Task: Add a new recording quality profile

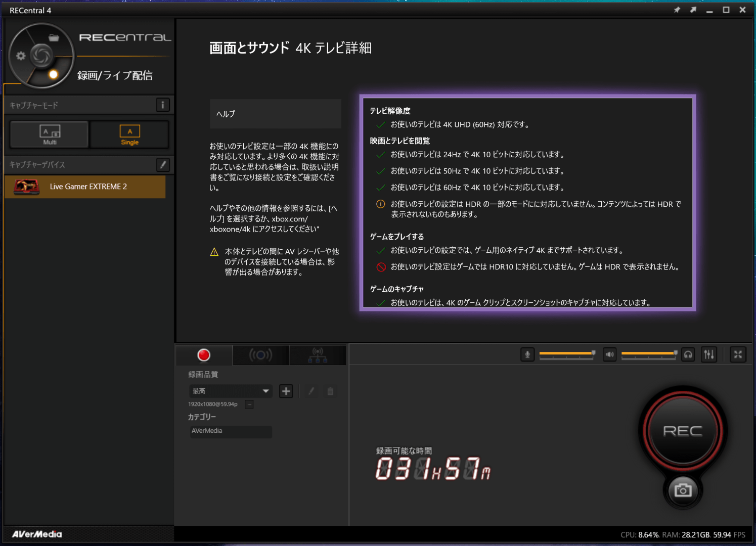Action: [x=286, y=391]
